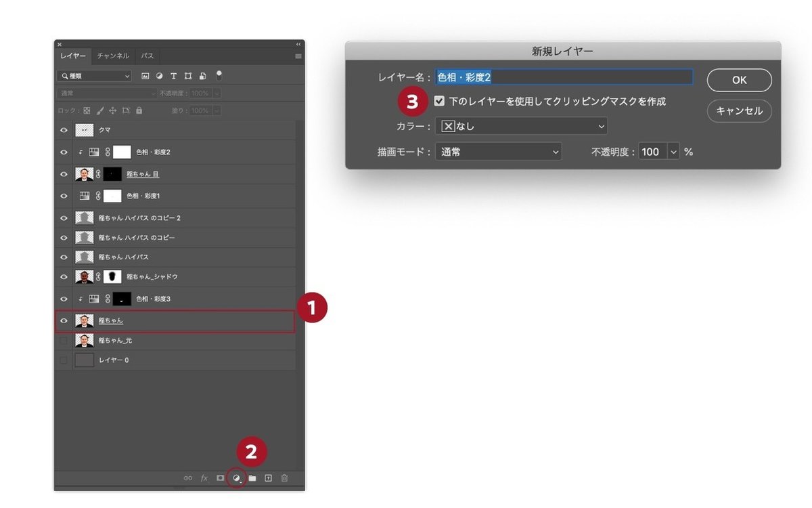Show the 稲ちゃん_元 layer
The image size is (812, 508).
64,340
